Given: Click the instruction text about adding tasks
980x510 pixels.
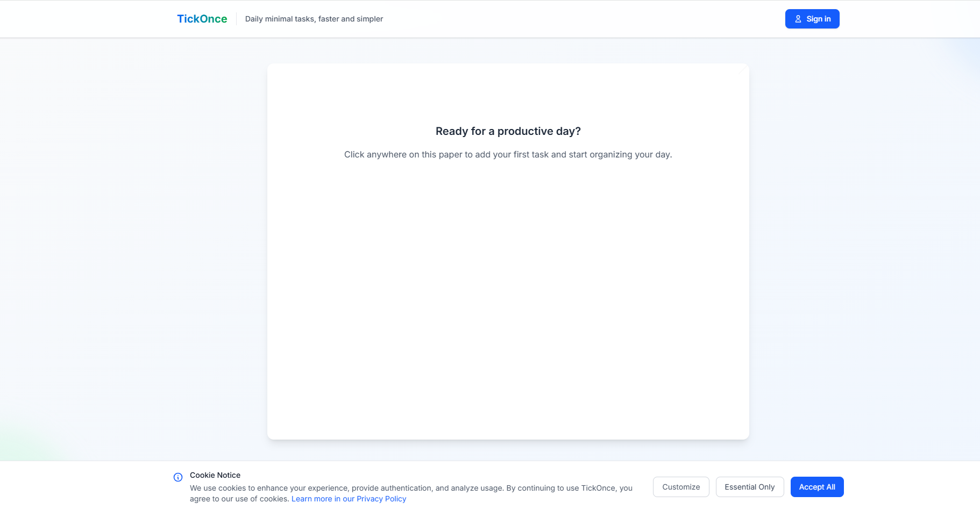Looking at the screenshot, I should pyautogui.click(x=508, y=154).
